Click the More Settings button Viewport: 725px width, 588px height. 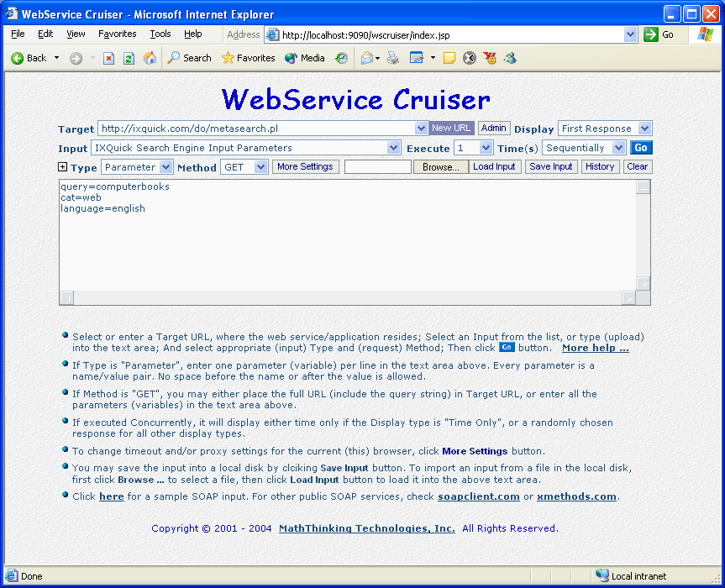(x=305, y=167)
